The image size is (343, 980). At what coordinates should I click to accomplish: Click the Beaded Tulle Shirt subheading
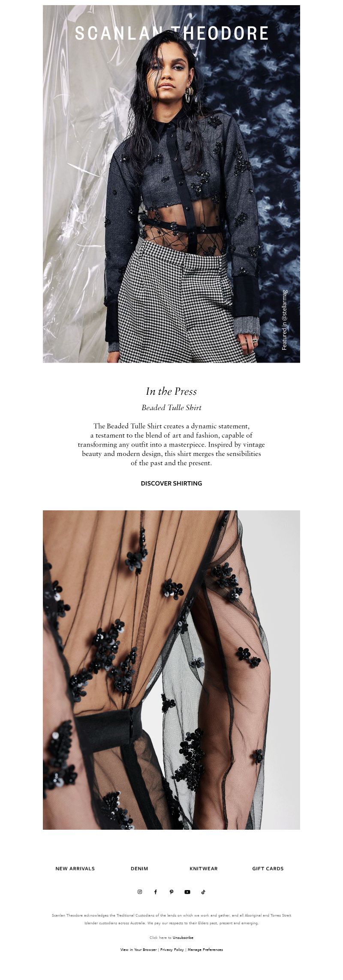tap(171, 408)
